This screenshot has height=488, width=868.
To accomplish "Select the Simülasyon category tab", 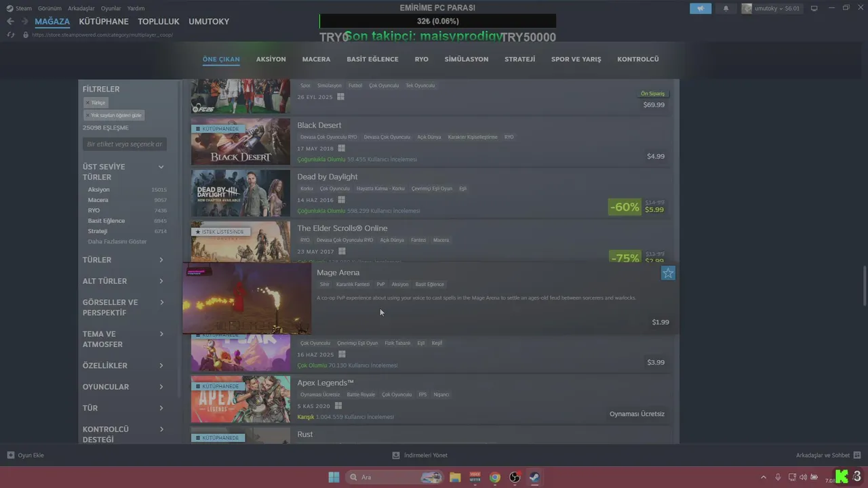I will 467,59.
